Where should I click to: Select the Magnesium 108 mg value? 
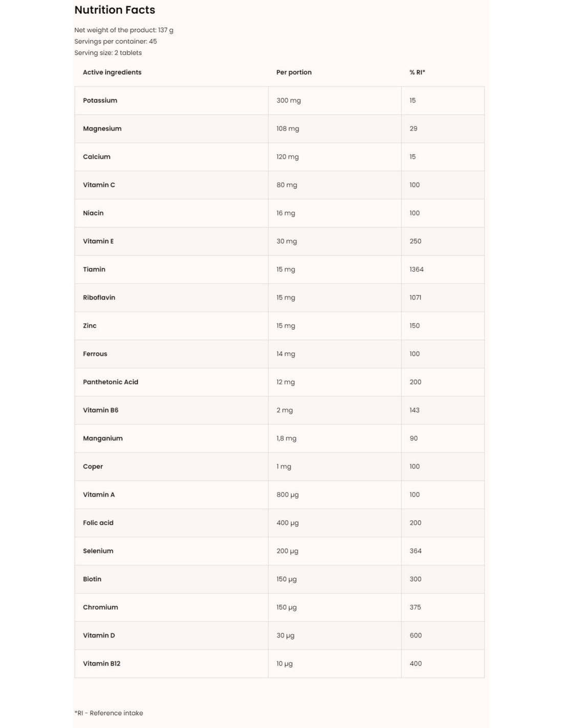point(288,129)
